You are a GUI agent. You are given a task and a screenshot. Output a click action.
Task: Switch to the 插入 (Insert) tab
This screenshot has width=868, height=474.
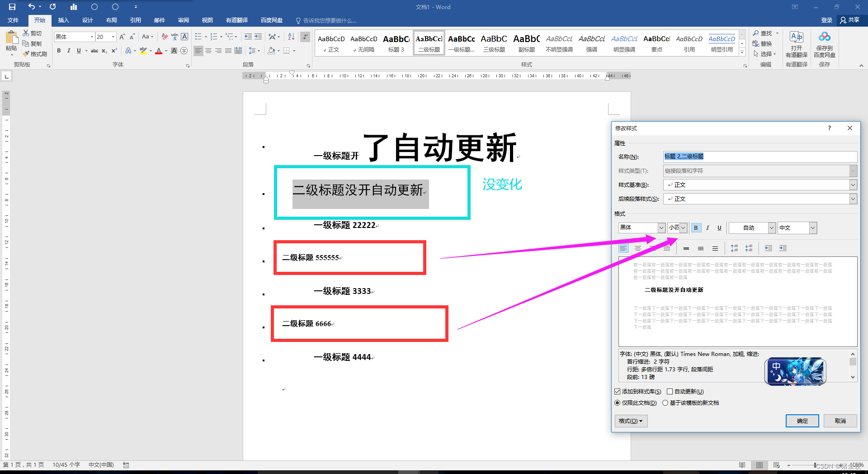coord(63,20)
